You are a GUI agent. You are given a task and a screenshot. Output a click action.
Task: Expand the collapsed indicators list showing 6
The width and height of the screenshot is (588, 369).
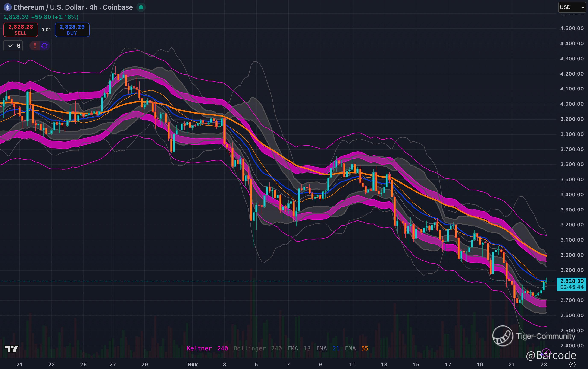pyautogui.click(x=13, y=46)
